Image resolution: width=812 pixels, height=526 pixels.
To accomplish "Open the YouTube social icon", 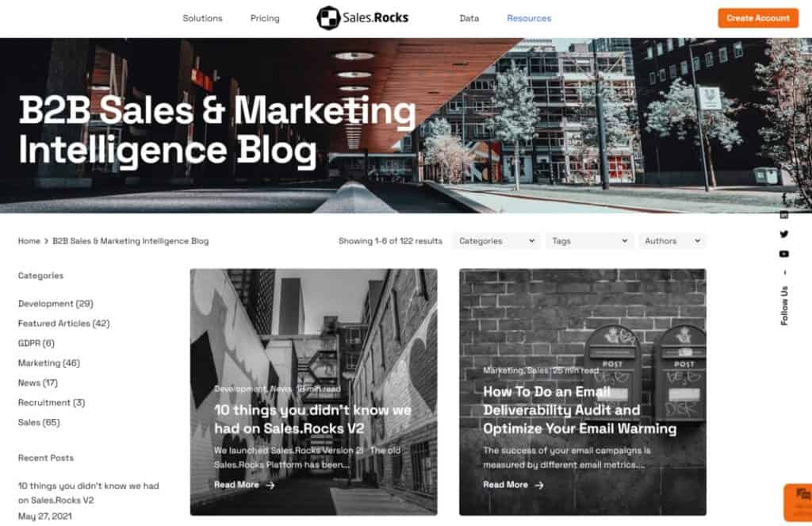I will click(x=784, y=254).
